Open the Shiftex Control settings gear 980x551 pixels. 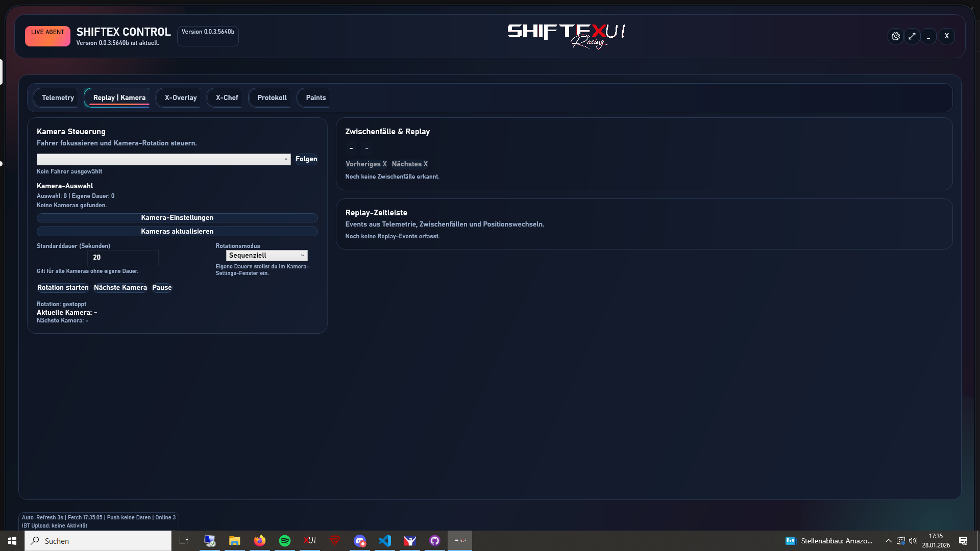tap(896, 36)
